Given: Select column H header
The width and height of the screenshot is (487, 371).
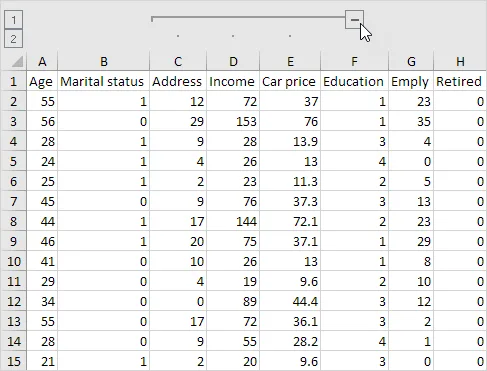Looking at the screenshot, I should 460,61.
